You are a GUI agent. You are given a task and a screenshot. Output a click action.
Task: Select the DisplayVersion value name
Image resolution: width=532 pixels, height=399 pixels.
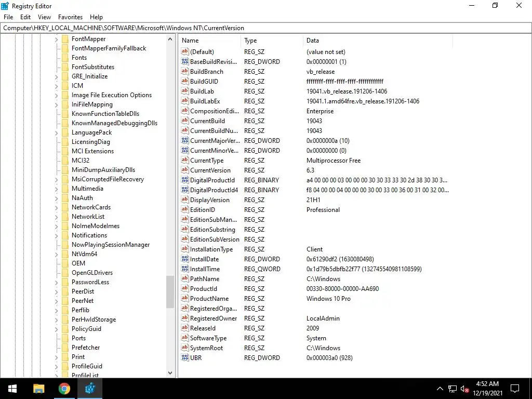[x=210, y=200]
